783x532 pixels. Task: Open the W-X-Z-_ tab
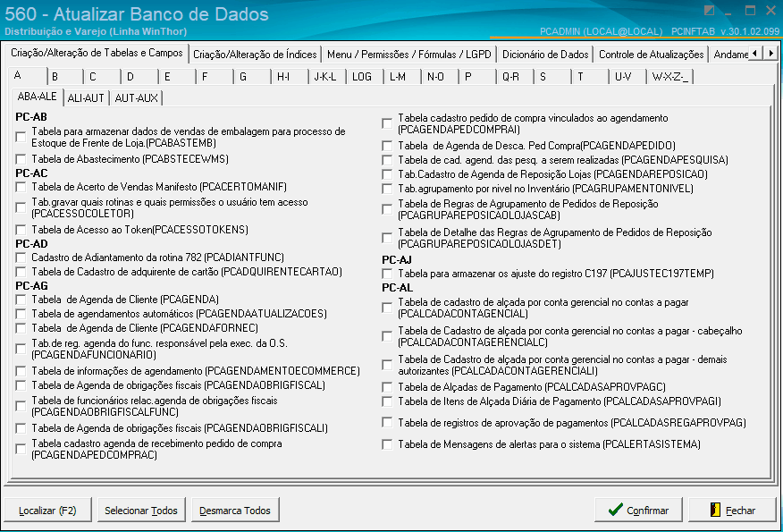[x=670, y=77]
